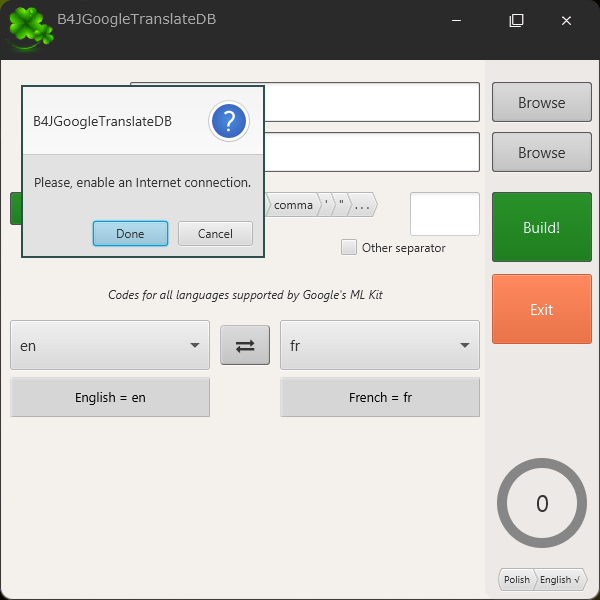Click the circular progress indicator showing 0
This screenshot has width=600, height=600.
(x=541, y=503)
